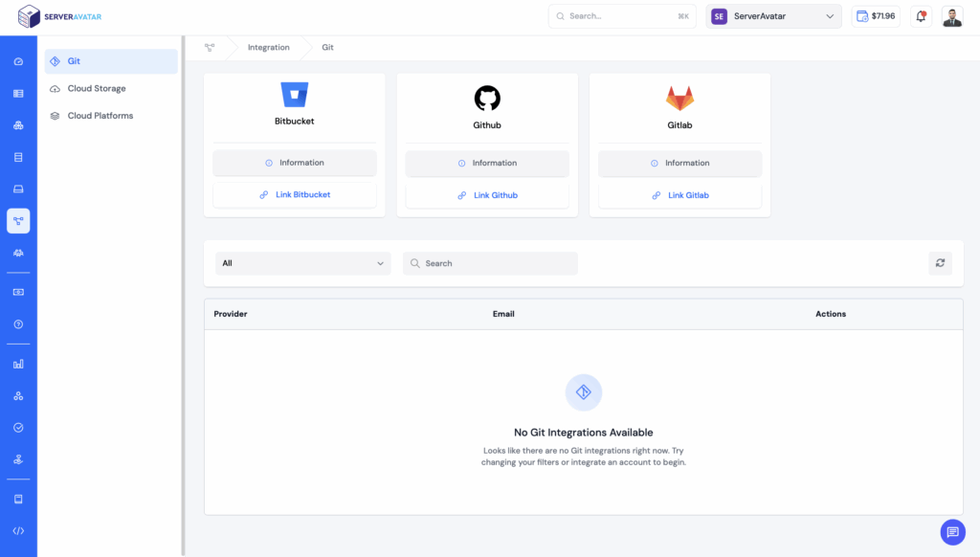Open the hand-holding sidebar icon
This screenshot has height=557, width=980.
pyautogui.click(x=18, y=459)
